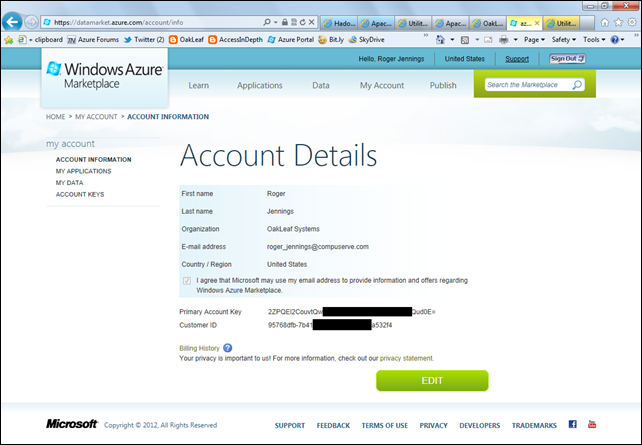This screenshot has height=445, width=642.
Task: Open TERMS OF USE footer link
Action: pos(384,426)
